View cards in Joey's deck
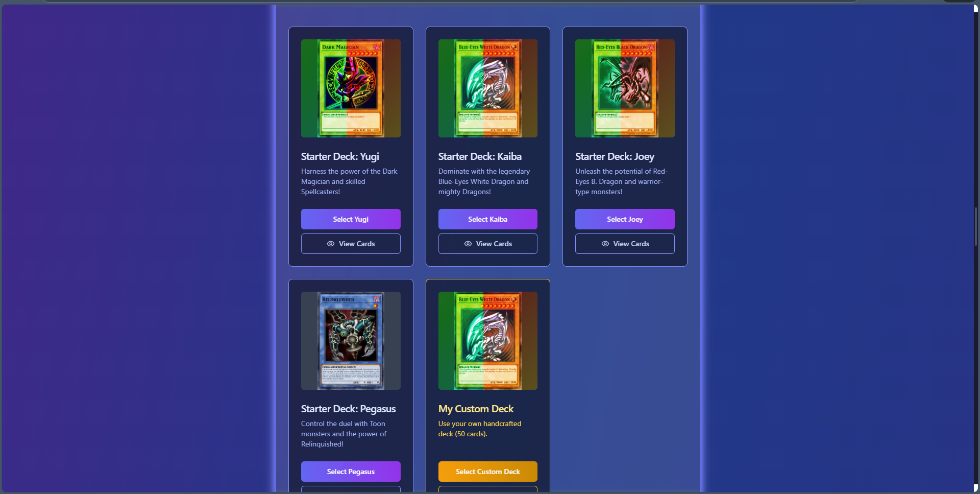Viewport: 980px width, 494px height. [x=625, y=244]
